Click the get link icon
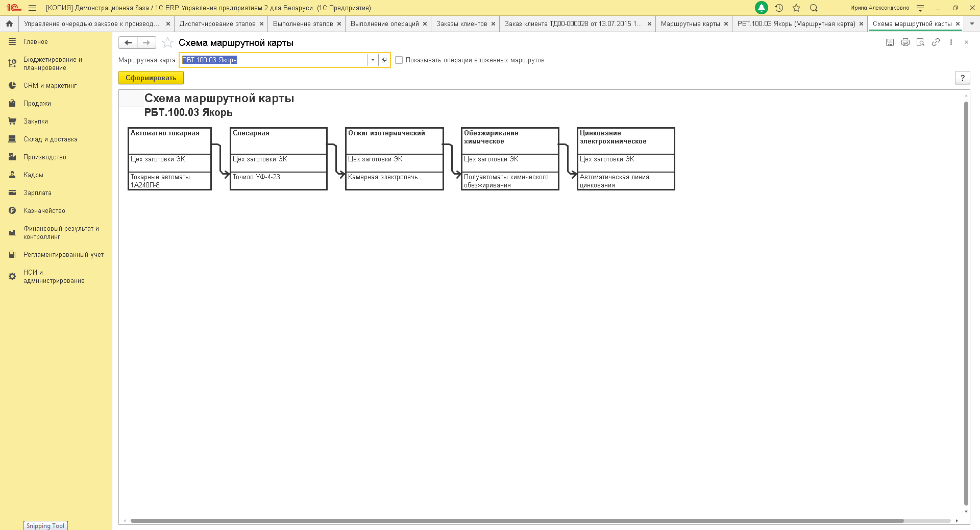The height and width of the screenshot is (530, 980). tap(936, 42)
